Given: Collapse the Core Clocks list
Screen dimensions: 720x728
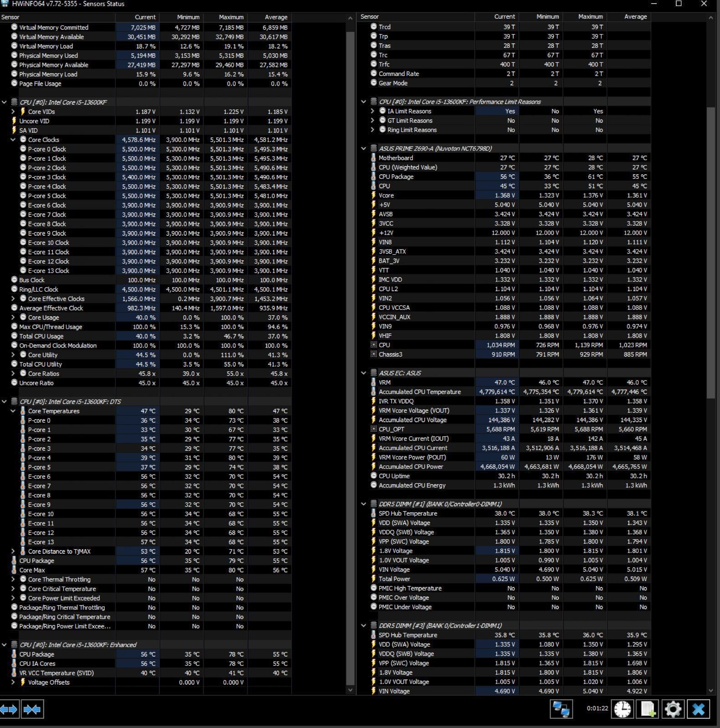Looking at the screenshot, I should point(13,140).
